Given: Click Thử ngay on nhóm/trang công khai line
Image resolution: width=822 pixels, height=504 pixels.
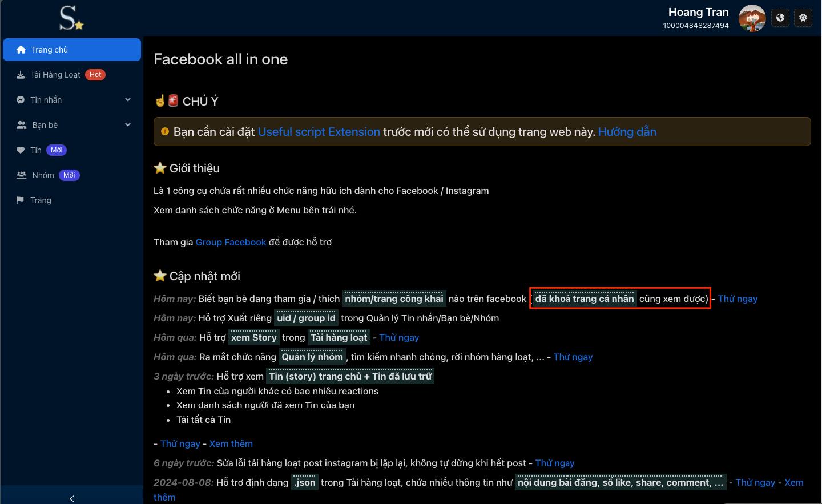Looking at the screenshot, I should tap(738, 299).
